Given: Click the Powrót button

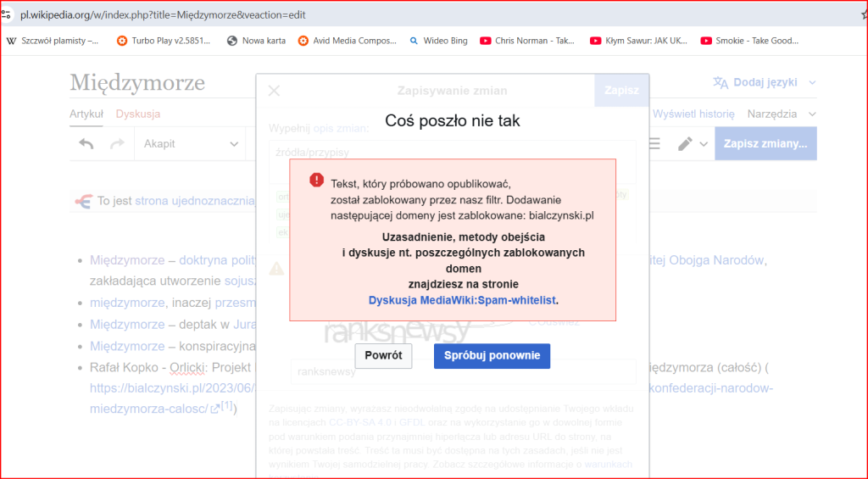Looking at the screenshot, I should [x=383, y=355].
